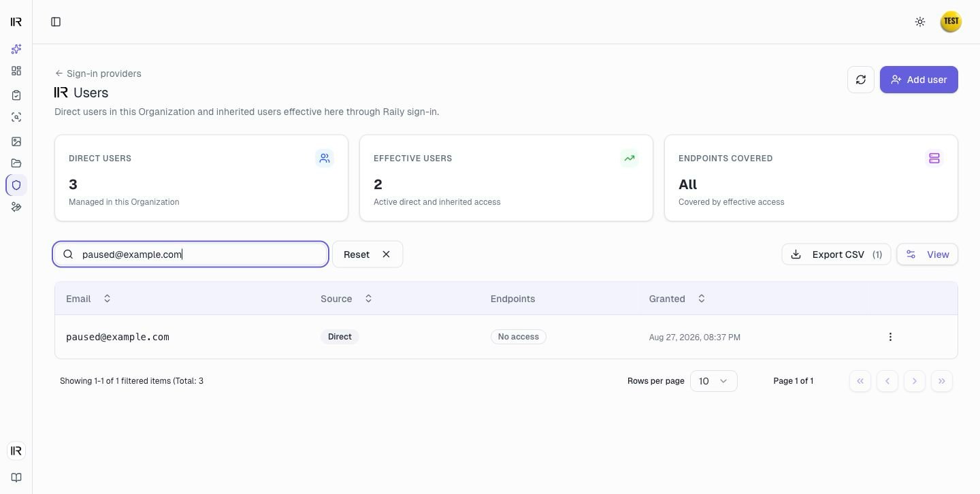Open the View column options

pos(928,254)
